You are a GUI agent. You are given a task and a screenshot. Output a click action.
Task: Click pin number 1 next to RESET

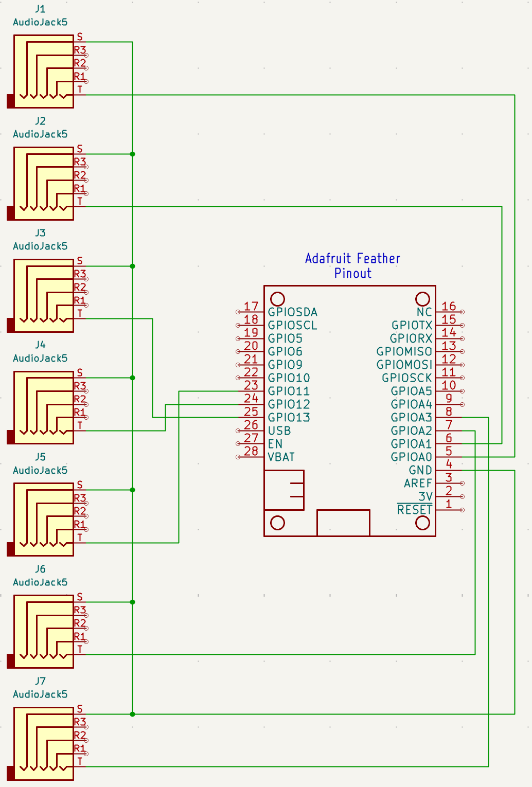[x=449, y=504]
